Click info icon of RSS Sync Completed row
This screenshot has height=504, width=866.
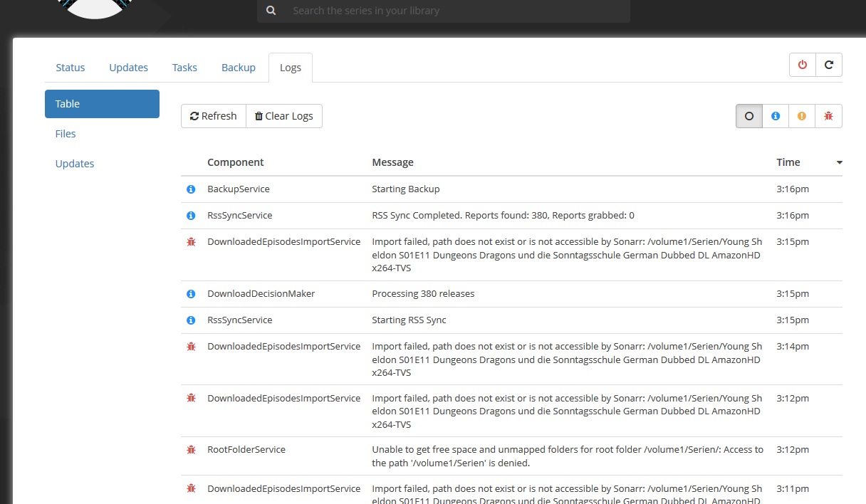[191, 216]
